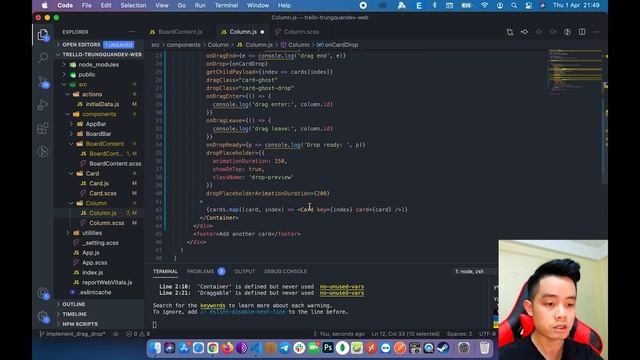Open the Search view in the activity bar
Image resolution: width=640 pixels, height=360 pixels.
point(42,58)
